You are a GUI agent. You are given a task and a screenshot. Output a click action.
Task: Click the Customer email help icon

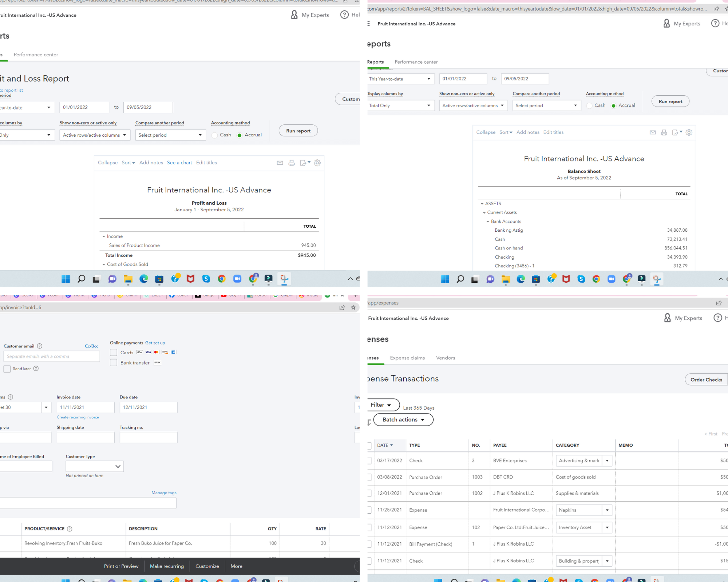click(40, 346)
